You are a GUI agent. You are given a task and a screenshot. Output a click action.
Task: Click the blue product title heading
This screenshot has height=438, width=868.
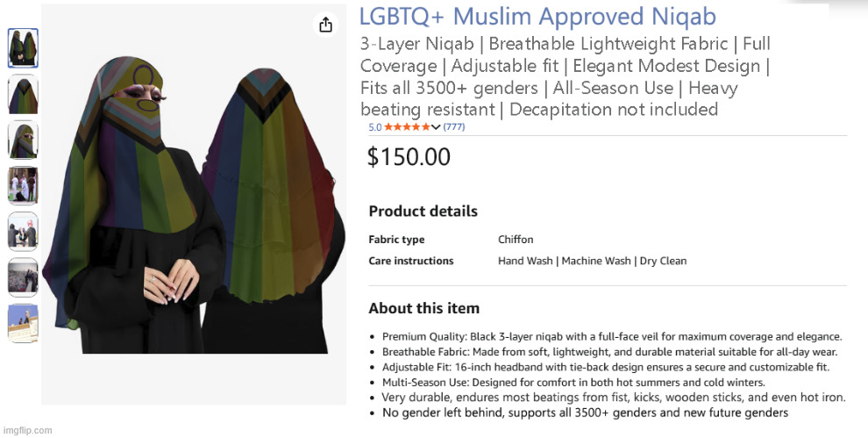coord(537,17)
